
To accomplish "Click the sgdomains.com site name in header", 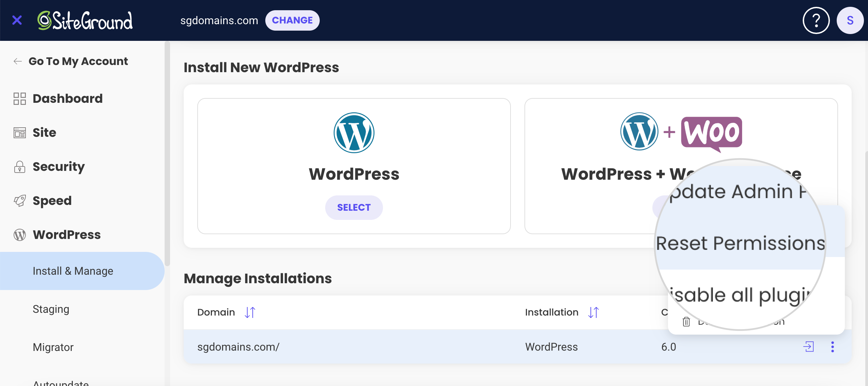I will (219, 20).
